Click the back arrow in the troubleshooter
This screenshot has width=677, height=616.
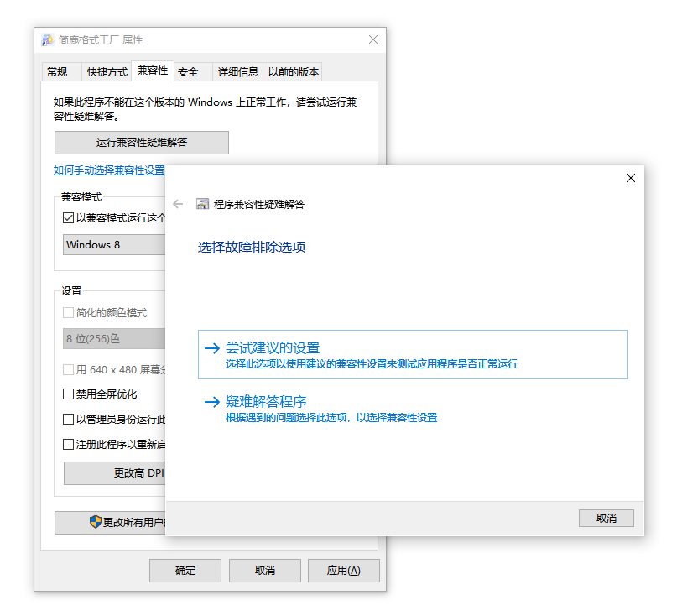178,203
